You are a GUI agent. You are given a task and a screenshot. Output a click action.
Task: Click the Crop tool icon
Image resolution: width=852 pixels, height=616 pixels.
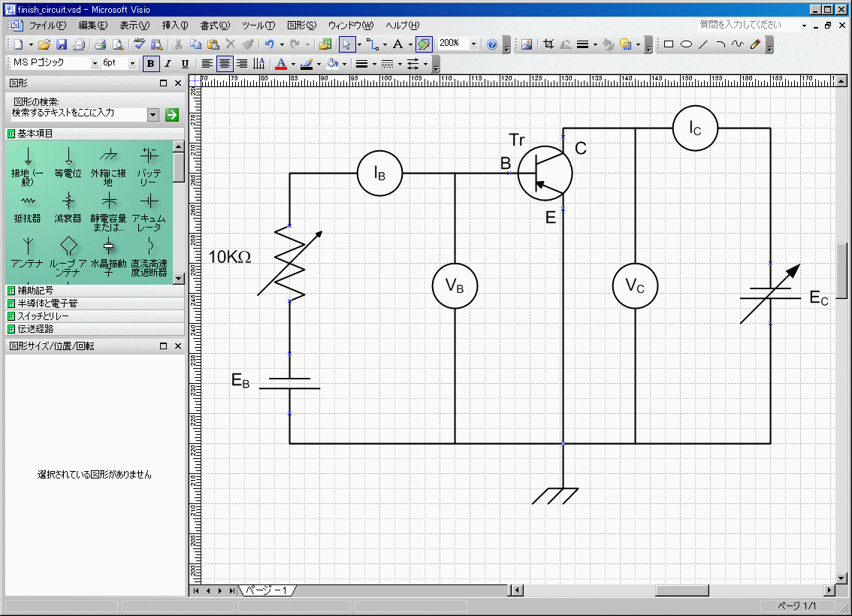[548, 44]
